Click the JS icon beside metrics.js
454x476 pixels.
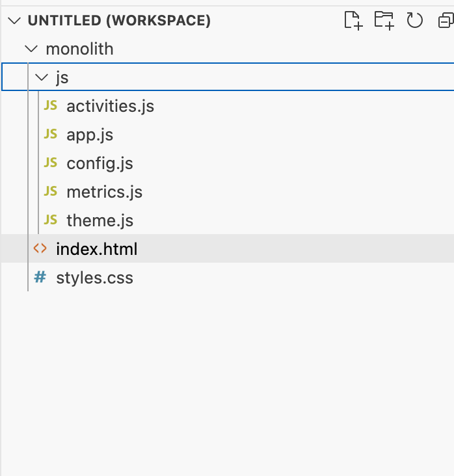coord(51,191)
